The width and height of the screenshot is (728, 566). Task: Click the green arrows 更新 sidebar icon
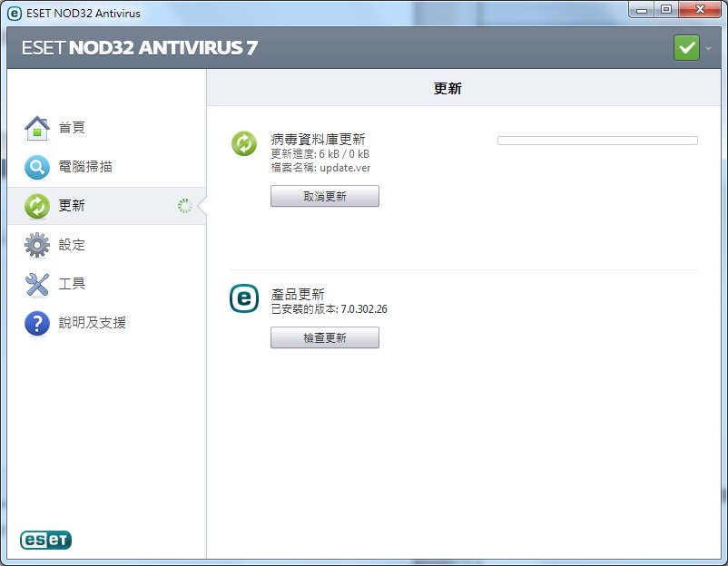(37, 206)
